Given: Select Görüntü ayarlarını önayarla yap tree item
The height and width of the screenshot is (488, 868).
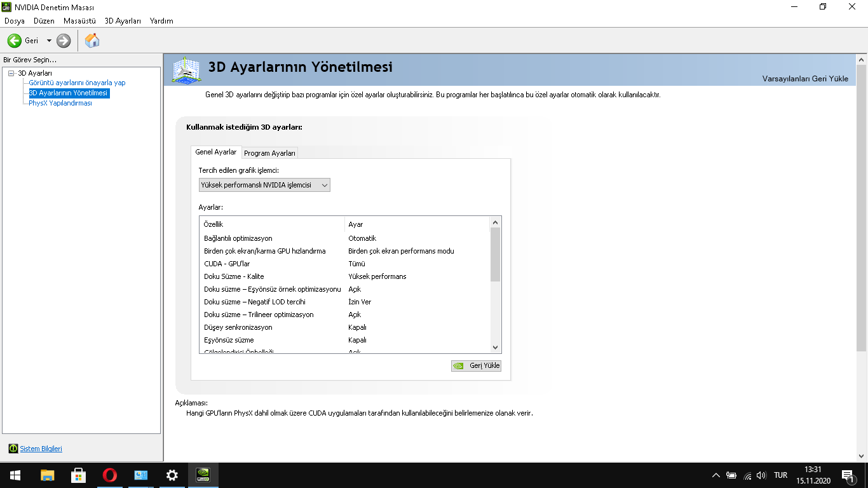Looking at the screenshot, I should (x=77, y=83).
